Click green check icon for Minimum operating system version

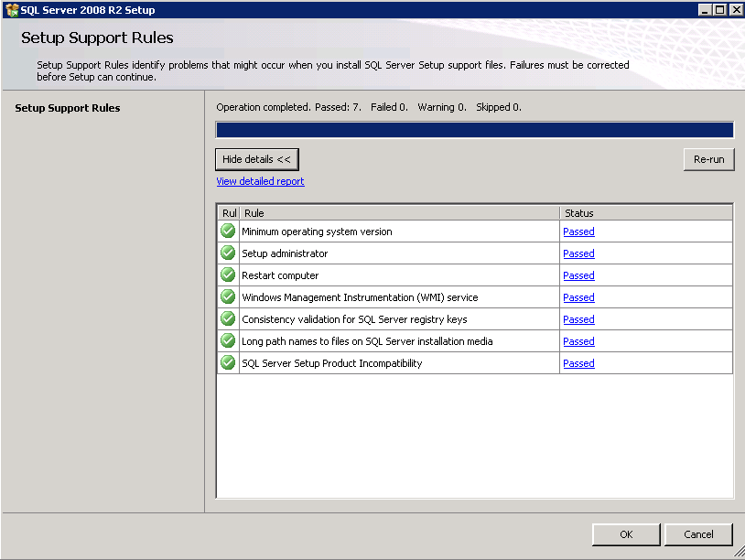click(x=228, y=231)
